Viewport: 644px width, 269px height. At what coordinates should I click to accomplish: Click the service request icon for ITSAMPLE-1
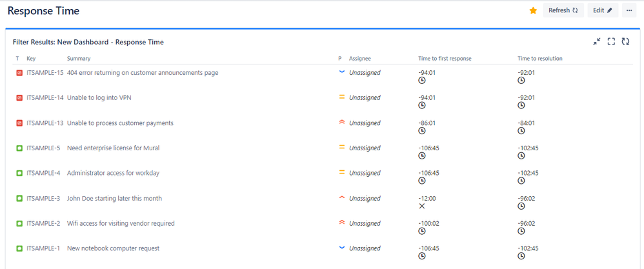coord(19,248)
